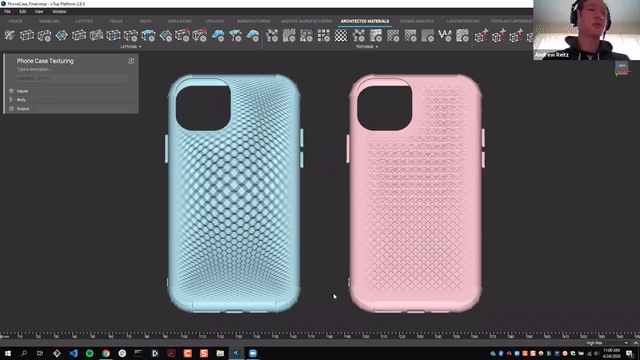Click the checkerboard texture icon
Viewport: 640px width, 360px height.
click(x=341, y=36)
